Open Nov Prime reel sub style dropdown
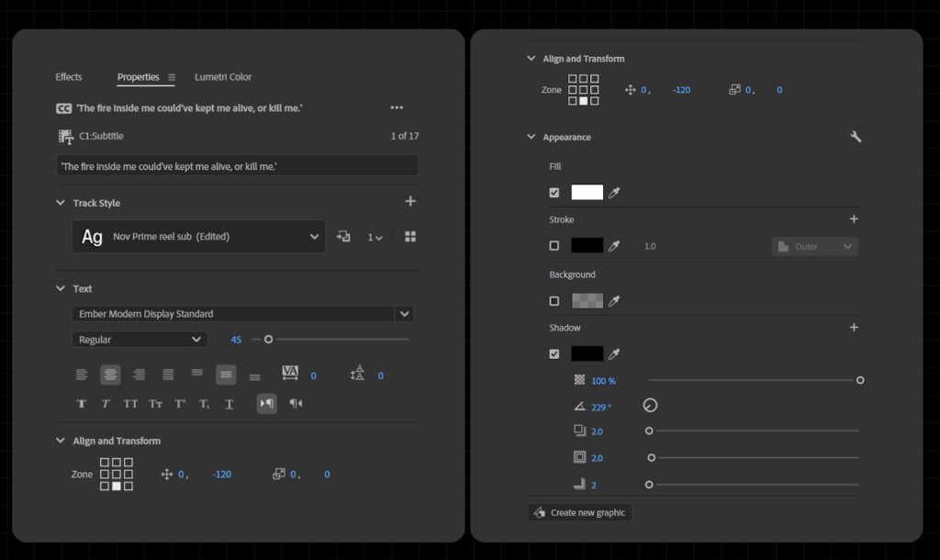 click(198, 236)
